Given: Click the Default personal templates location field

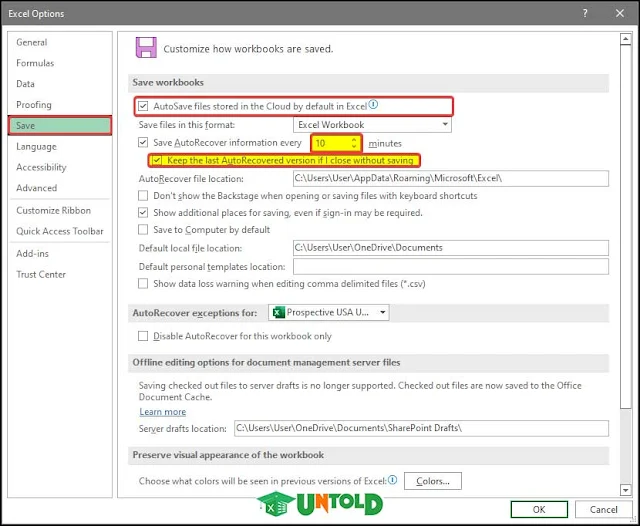Looking at the screenshot, I should coord(451,266).
